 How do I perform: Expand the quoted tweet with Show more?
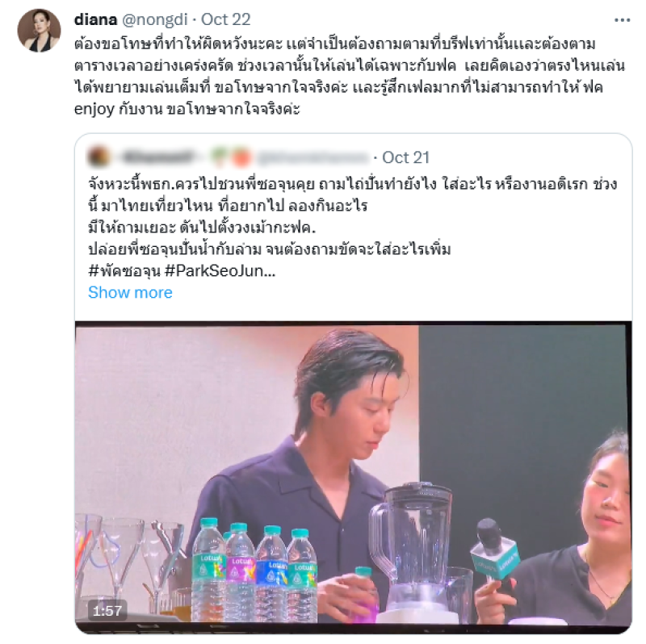click(130, 292)
